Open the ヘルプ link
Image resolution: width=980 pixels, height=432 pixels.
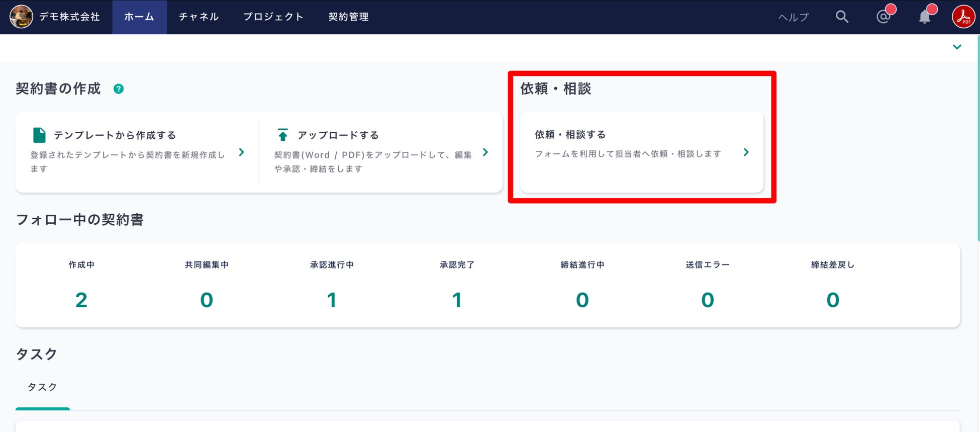click(x=794, y=17)
